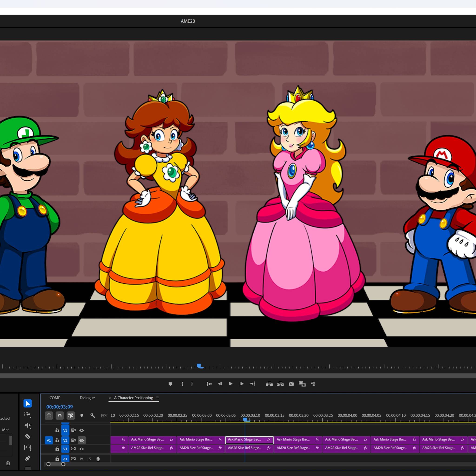Image resolution: width=476 pixels, height=476 pixels.
Task: Select the Slip tool
Action: pos(28,447)
